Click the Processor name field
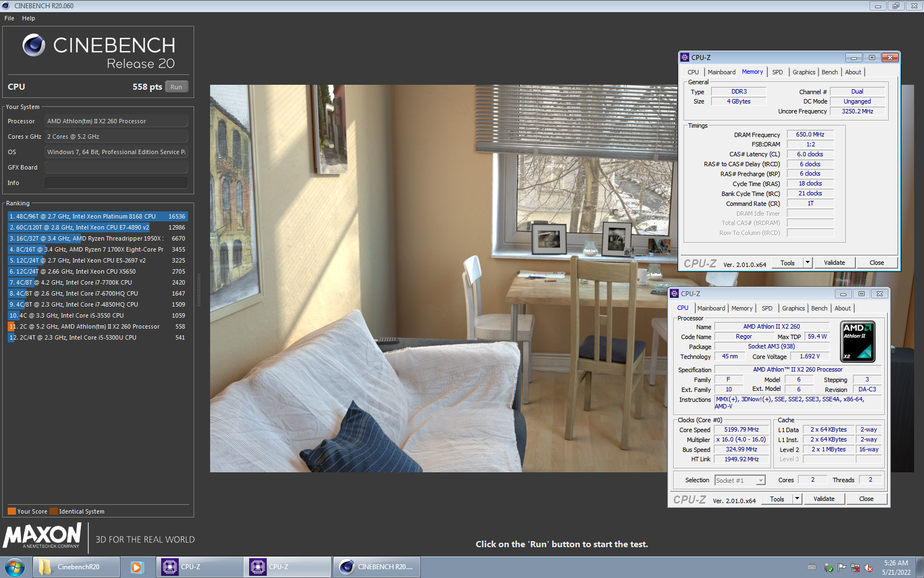The width and height of the screenshot is (924, 578). point(117,121)
